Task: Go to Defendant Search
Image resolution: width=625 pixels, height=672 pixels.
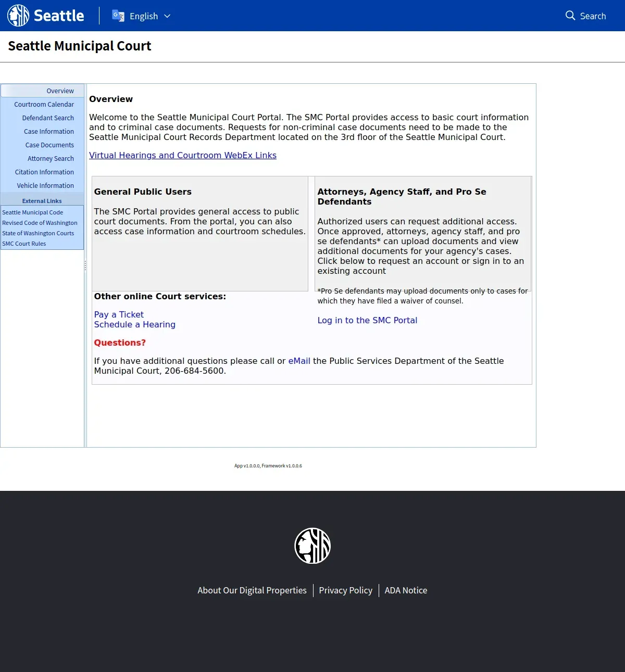Action: point(48,118)
